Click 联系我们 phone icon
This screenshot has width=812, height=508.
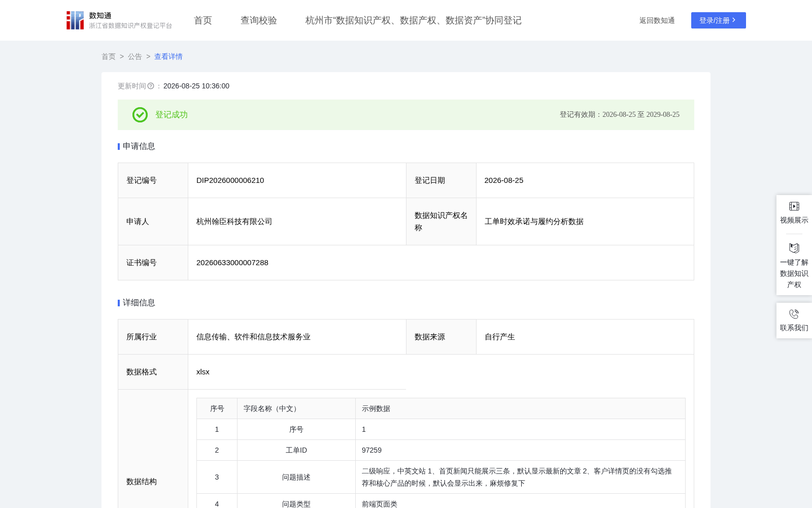[x=794, y=314]
